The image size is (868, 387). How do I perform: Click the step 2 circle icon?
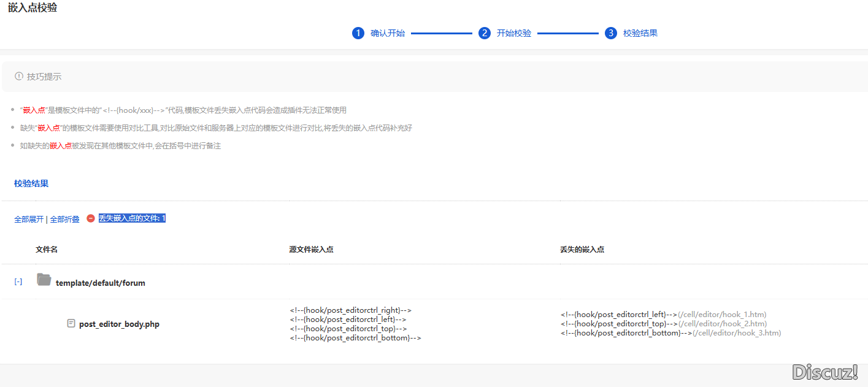coord(485,33)
